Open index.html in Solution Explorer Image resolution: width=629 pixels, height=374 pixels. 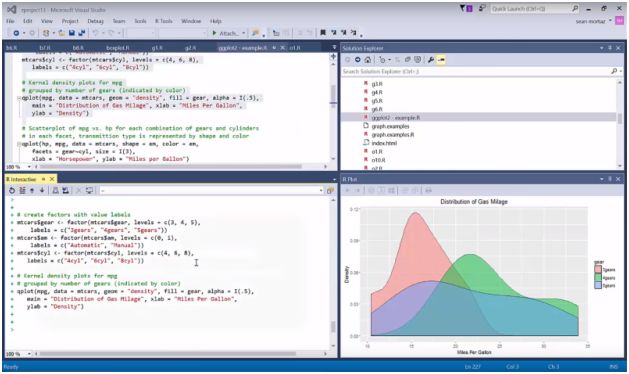coord(384,143)
